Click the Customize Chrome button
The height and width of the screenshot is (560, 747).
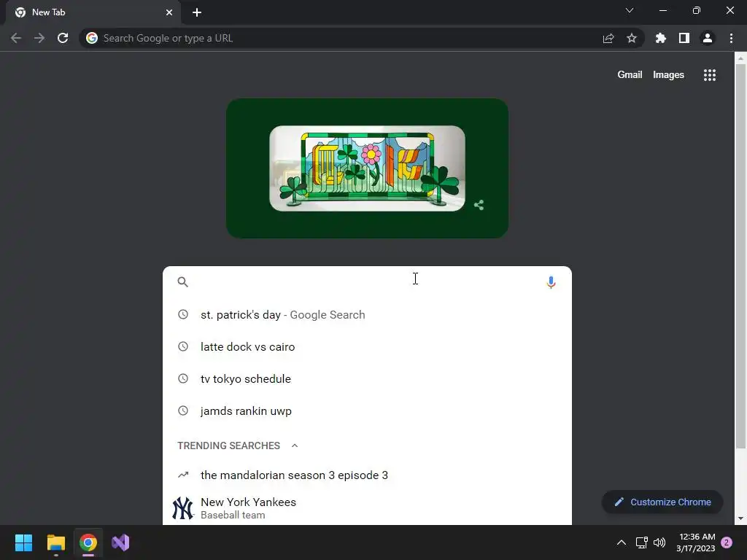coord(662,502)
